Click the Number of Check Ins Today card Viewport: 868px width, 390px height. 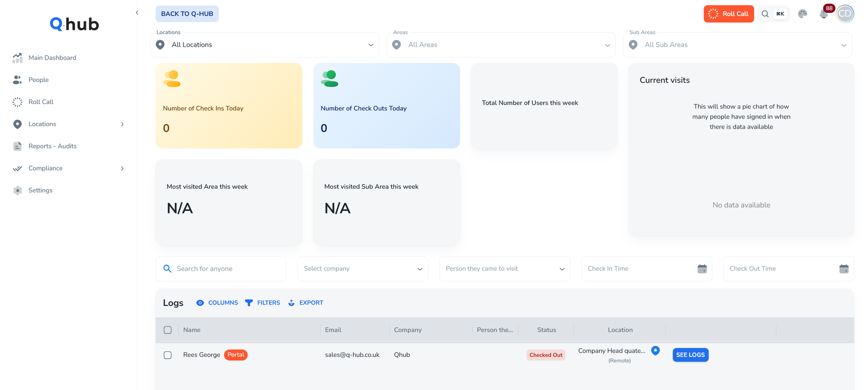pyautogui.click(x=229, y=105)
